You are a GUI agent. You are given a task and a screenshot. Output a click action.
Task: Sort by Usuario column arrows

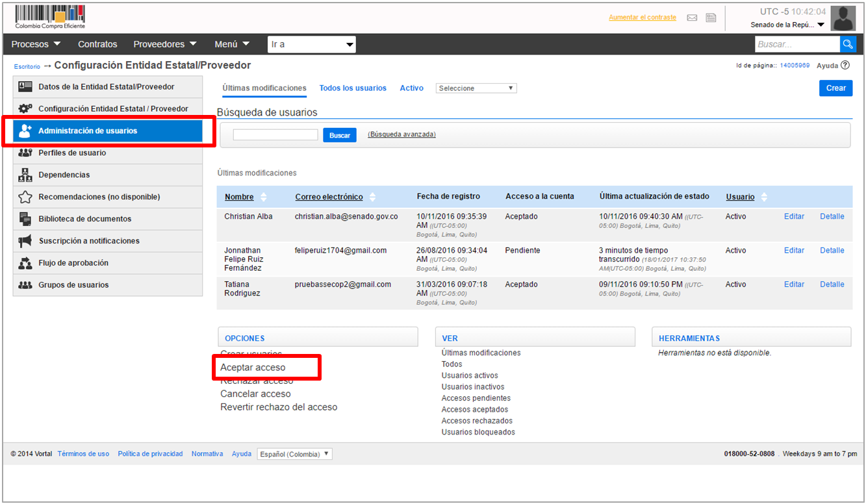click(764, 197)
